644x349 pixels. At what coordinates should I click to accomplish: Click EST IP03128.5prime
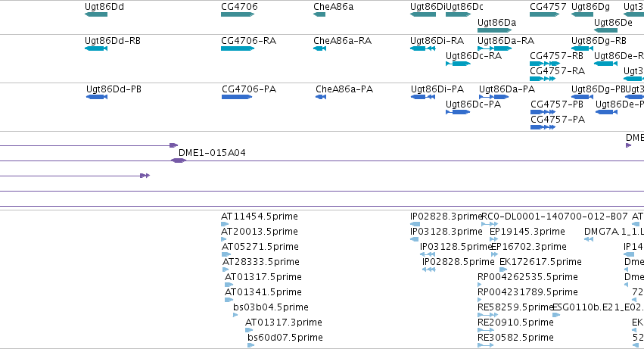tap(428, 255)
